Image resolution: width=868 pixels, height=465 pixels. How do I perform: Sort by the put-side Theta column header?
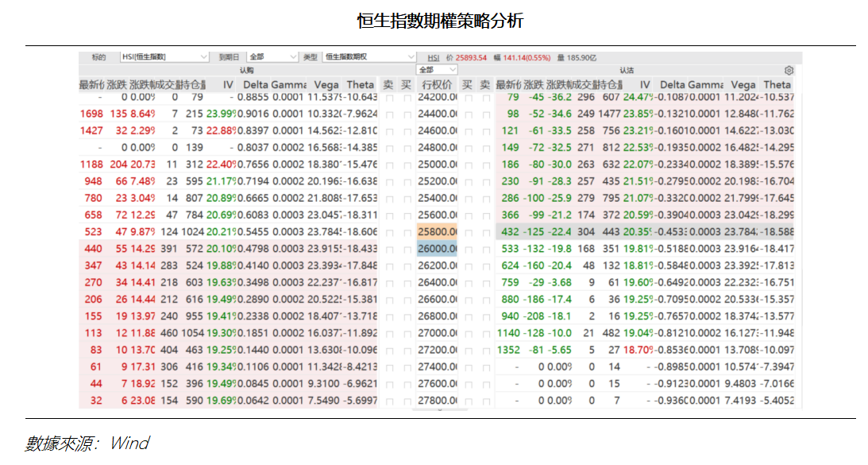(x=777, y=85)
